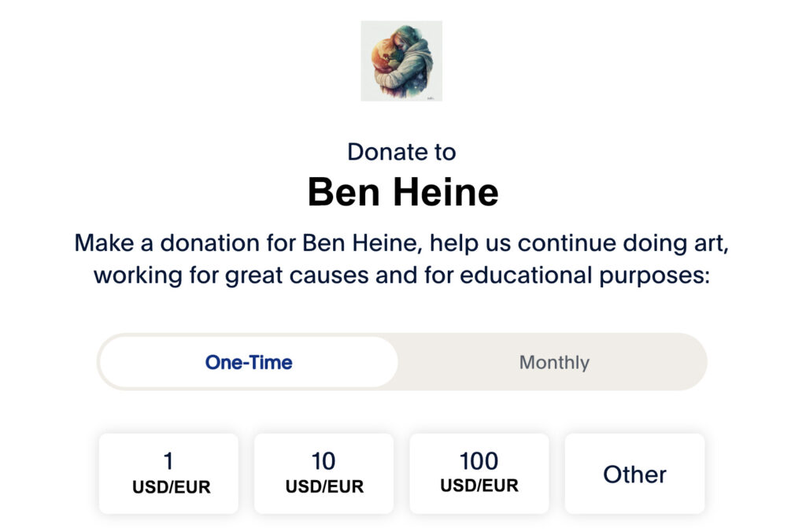Switch to Monthly donation frequency
Image resolution: width=806 pixels, height=532 pixels.
click(x=554, y=363)
